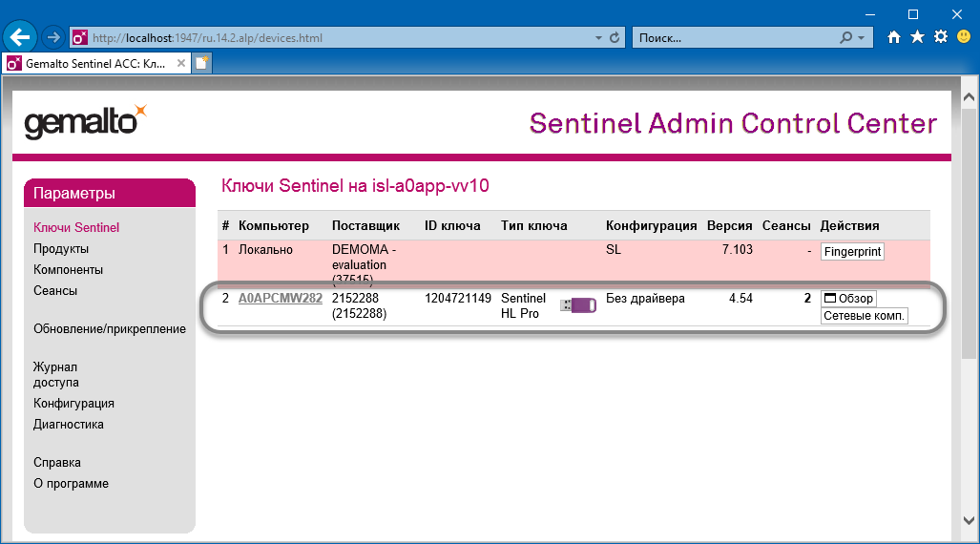Open the address bar history dropdown arrow

598,38
